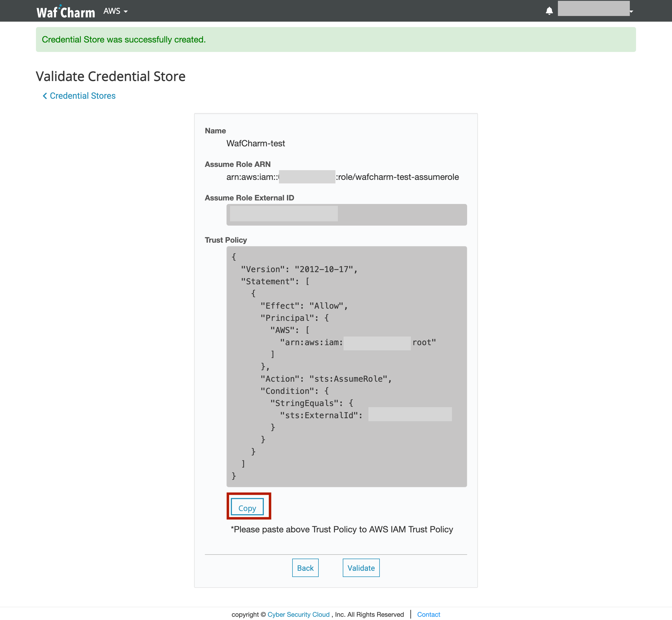Click the success message 'Credential Store was successfully created.'

(124, 39)
